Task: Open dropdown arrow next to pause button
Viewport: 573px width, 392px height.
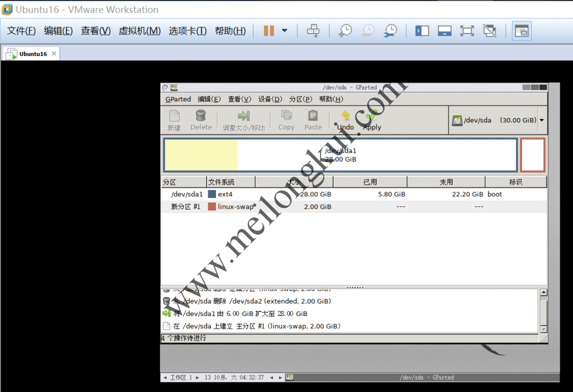Action: (x=285, y=31)
